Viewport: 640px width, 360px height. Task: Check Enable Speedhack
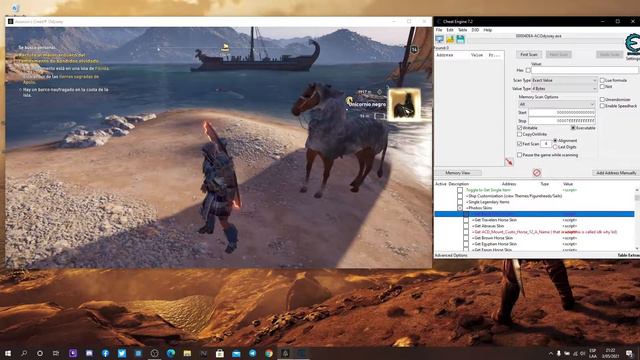pos(602,106)
